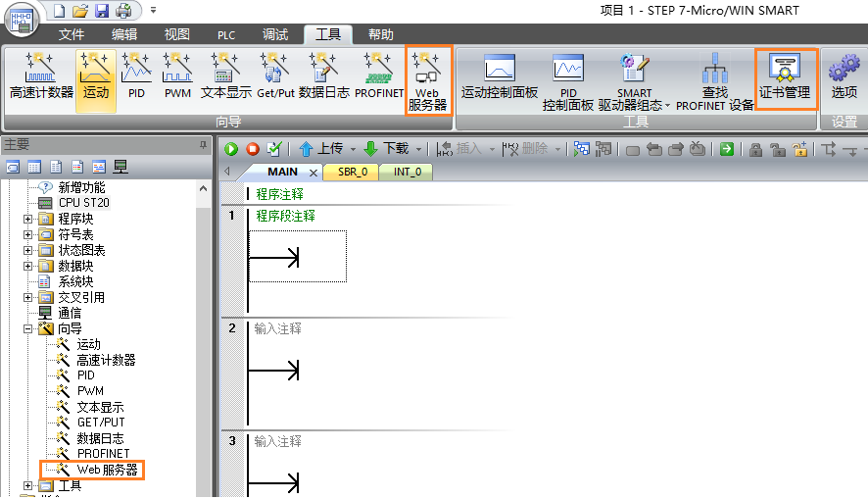Open the 证书管理 tool
The image size is (868, 499).
[x=785, y=78]
